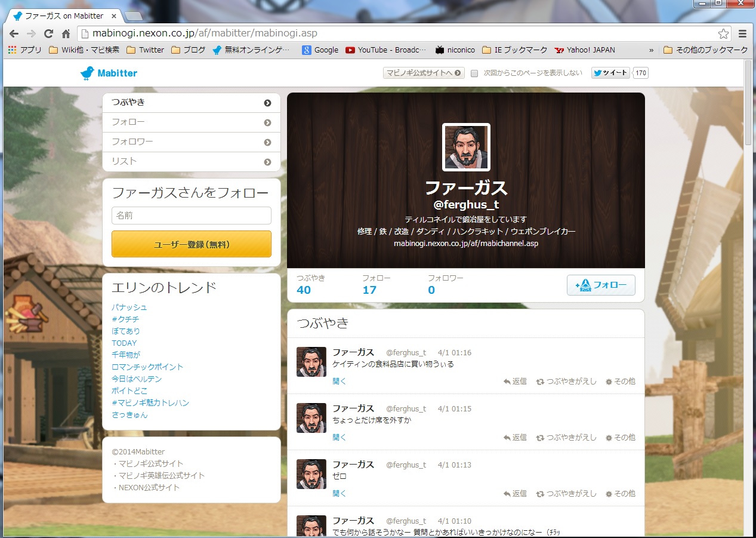
Task: Open the ぽてあり trend link
Action: (126, 331)
